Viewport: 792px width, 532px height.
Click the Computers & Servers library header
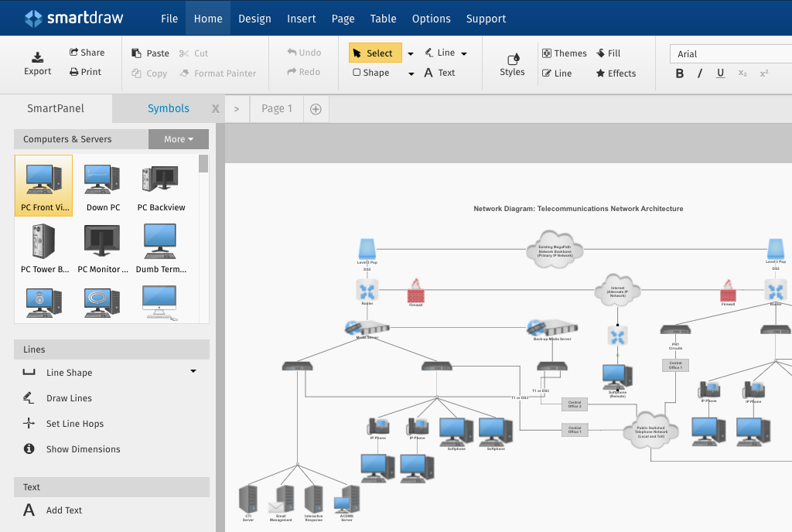pyautogui.click(x=80, y=139)
